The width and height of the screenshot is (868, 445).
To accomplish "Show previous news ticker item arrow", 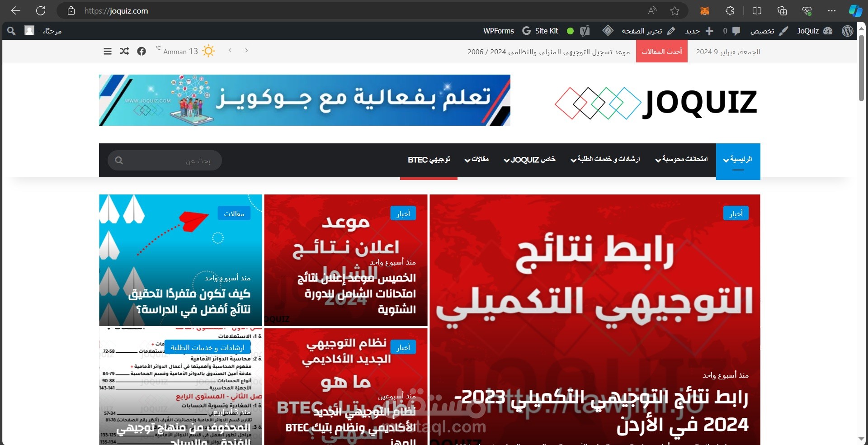I will point(230,50).
